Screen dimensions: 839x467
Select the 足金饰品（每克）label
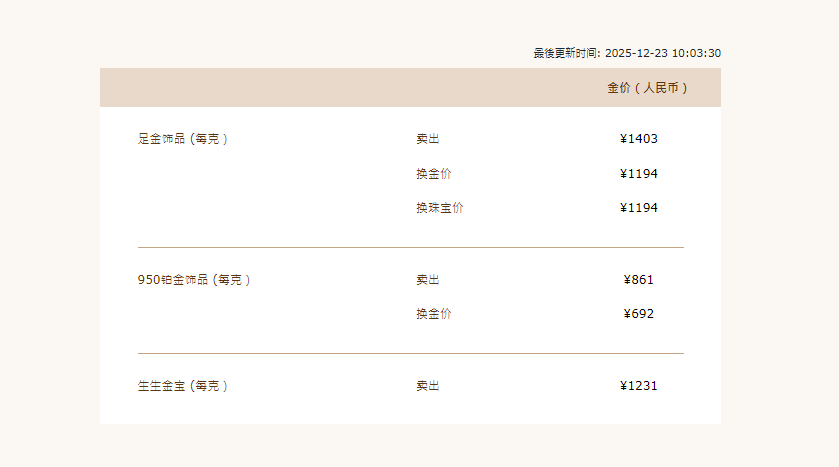(x=184, y=139)
